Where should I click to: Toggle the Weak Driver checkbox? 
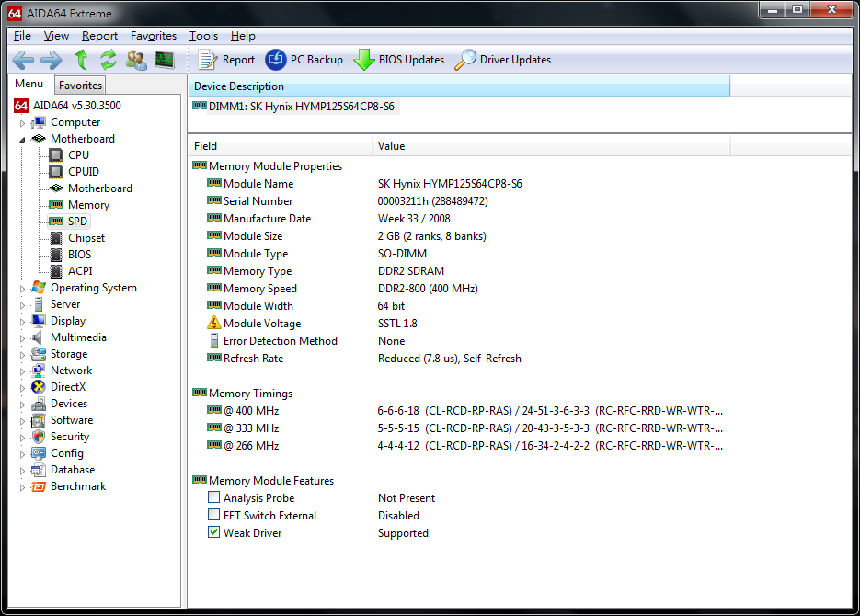point(214,532)
